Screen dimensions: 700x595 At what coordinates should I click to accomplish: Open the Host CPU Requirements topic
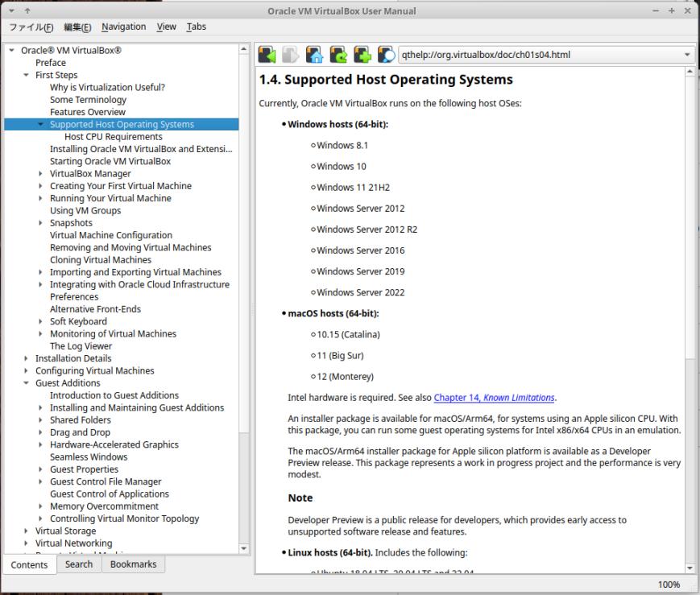tap(114, 137)
